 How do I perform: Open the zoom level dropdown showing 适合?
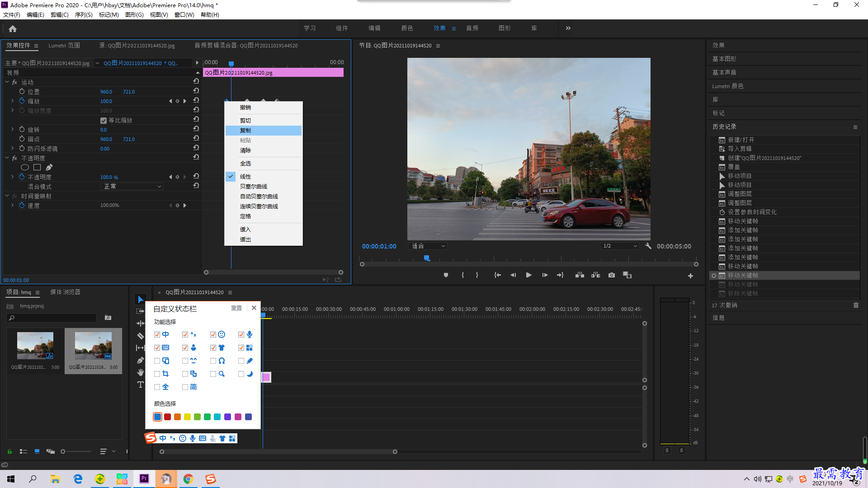pos(428,246)
